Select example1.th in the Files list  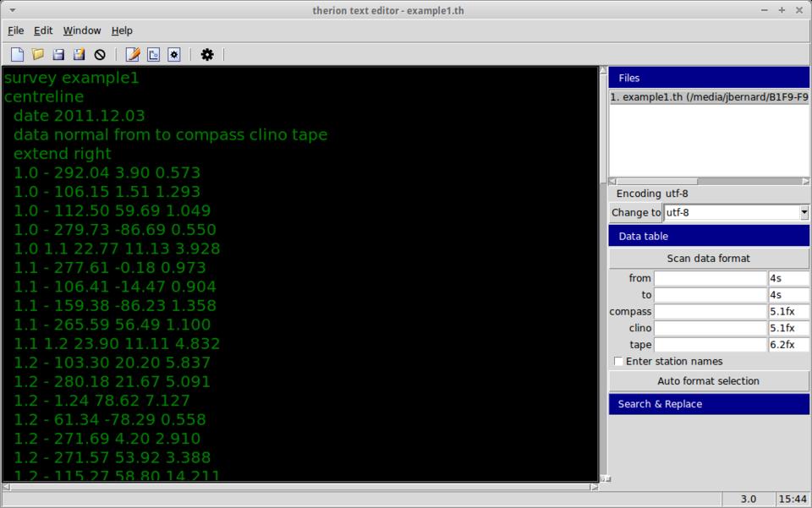709,97
